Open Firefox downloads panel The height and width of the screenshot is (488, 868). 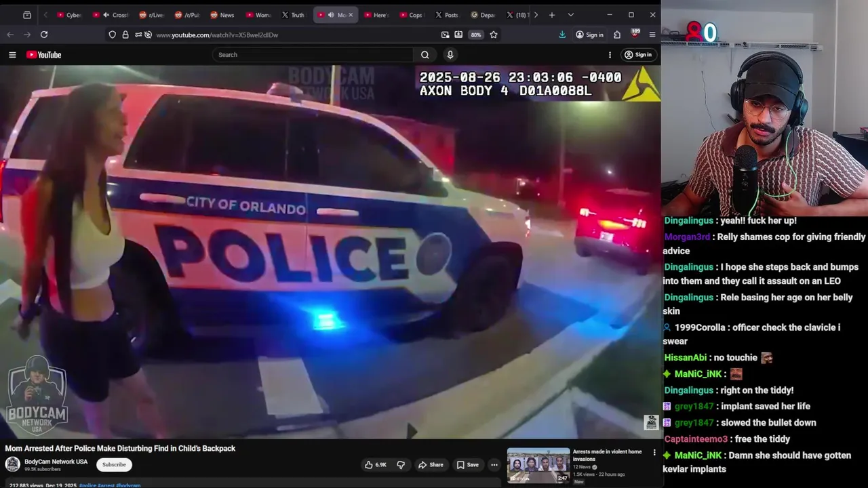point(562,35)
